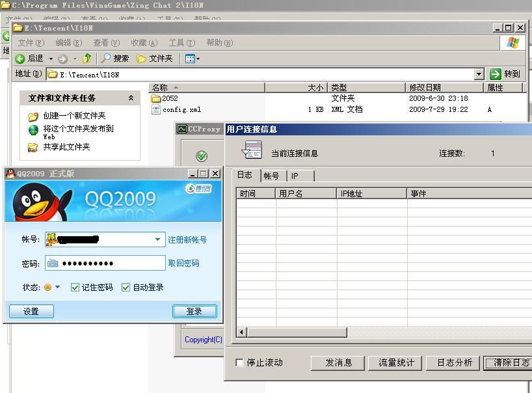Open the soft keyboard icon in password field
Screen dimensions: 532x393
(53, 263)
